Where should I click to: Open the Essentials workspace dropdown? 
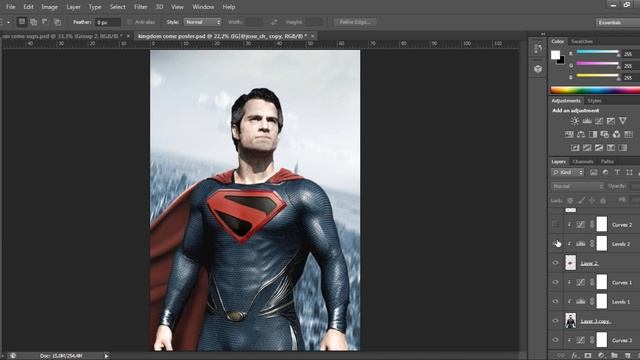pyautogui.click(x=618, y=22)
